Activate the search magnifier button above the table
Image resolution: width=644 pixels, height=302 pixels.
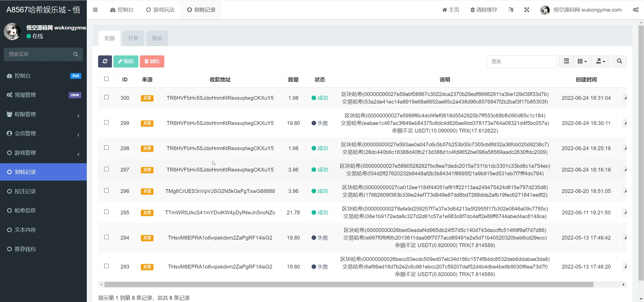coord(619,61)
